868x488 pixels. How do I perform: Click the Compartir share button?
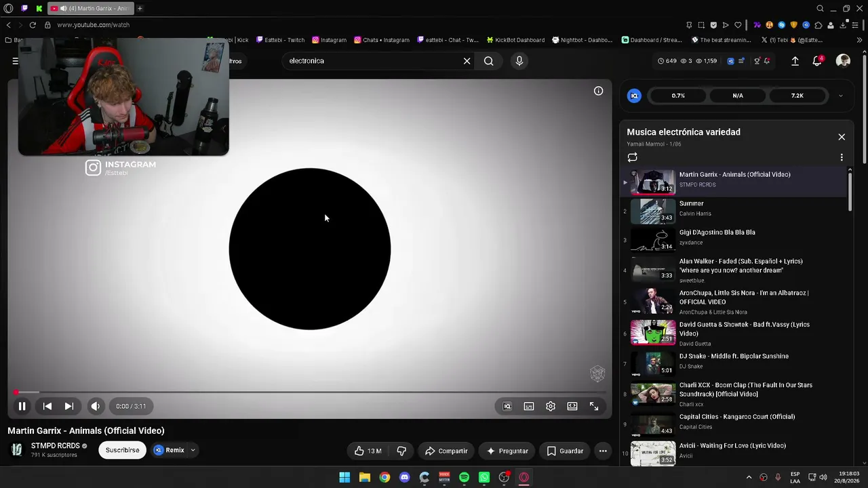coord(446,451)
